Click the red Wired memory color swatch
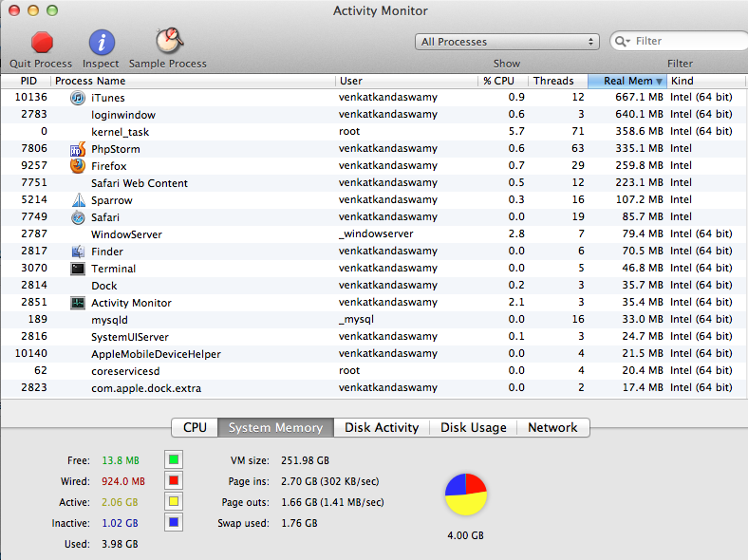The width and height of the screenshot is (748, 560). (x=174, y=481)
